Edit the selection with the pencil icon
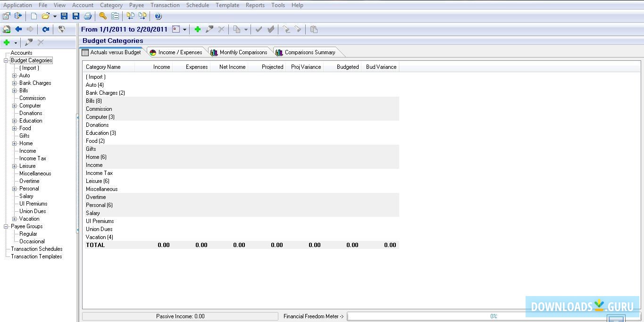644x322 pixels. [x=209, y=29]
